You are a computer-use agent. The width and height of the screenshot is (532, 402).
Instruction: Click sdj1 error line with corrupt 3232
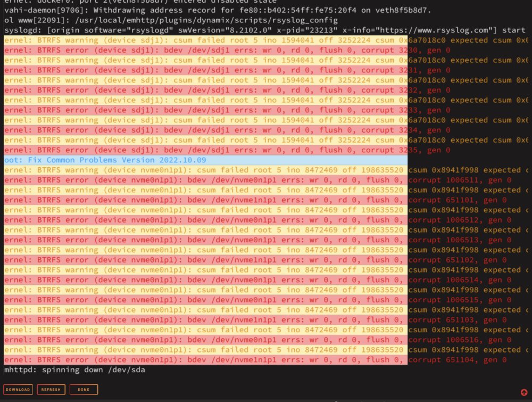pyautogui.click(x=227, y=91)
